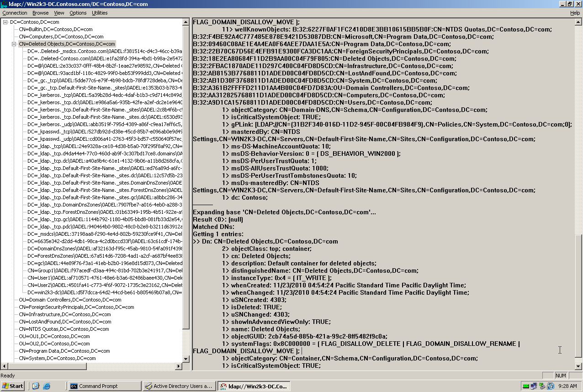
Task: Open Command Prompt from the taskbar
Action: pos(104,386)
